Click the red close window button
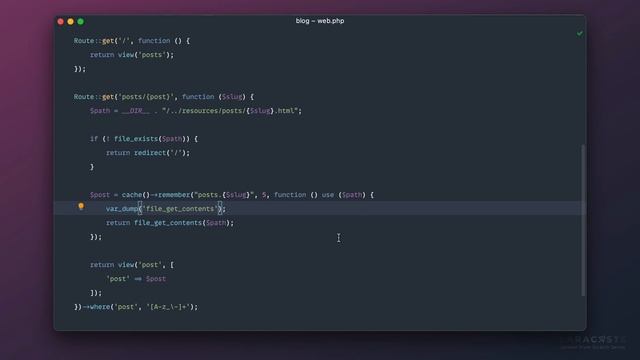 tap(60, 21)
